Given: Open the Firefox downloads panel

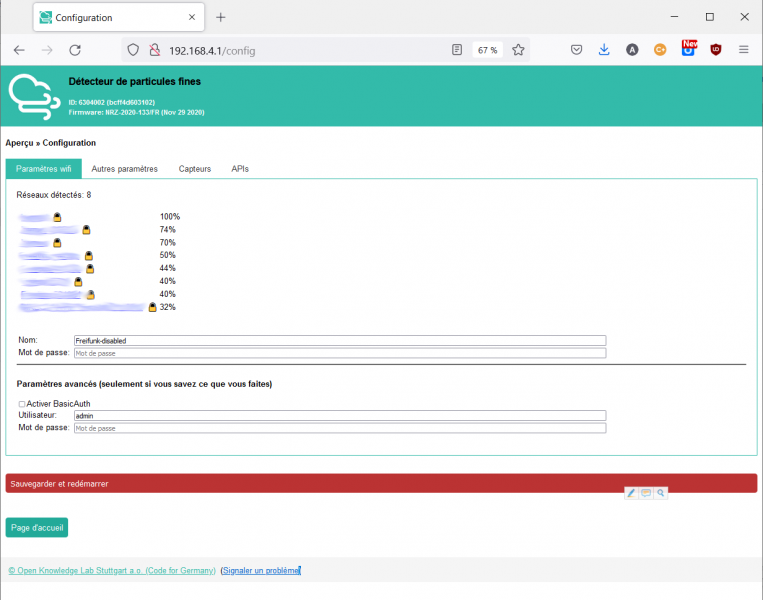Looking at the screenshot, I should tap(604, 50).
